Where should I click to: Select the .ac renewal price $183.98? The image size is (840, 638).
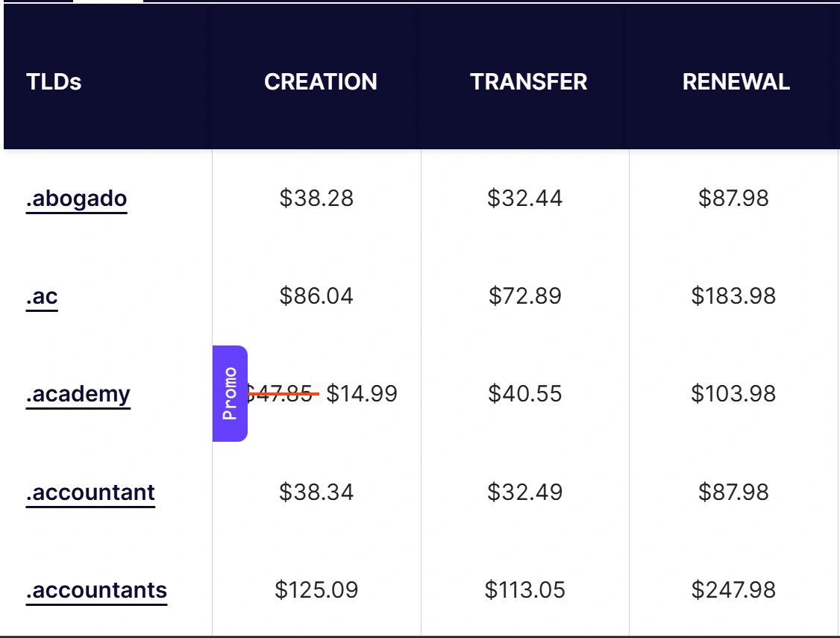733,296
